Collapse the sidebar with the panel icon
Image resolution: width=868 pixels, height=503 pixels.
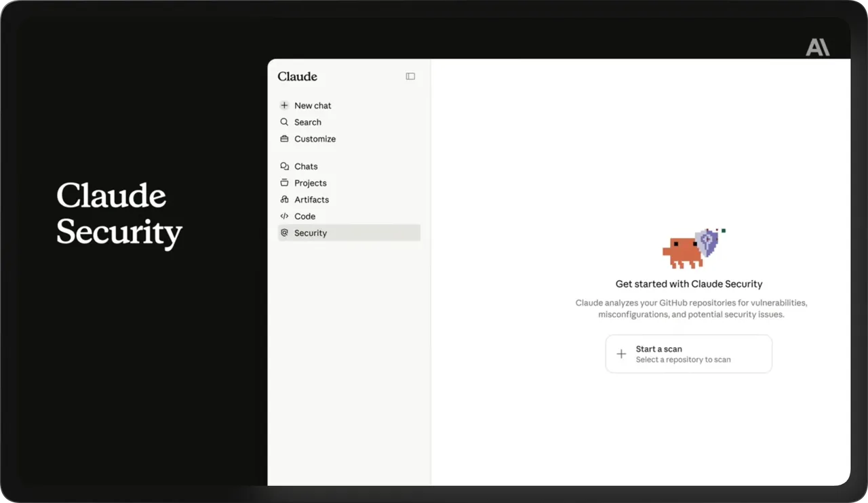pyautogui.click(x=410, y=77)
